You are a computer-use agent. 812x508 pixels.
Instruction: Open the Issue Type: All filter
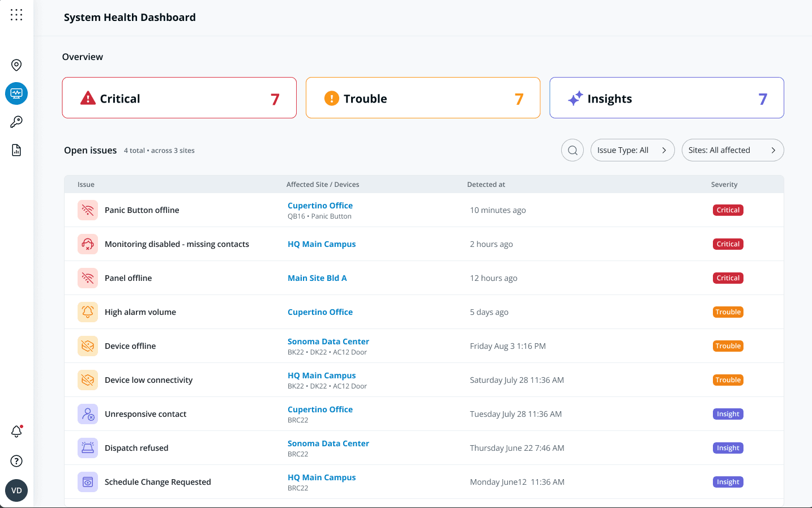coord(632,150)
